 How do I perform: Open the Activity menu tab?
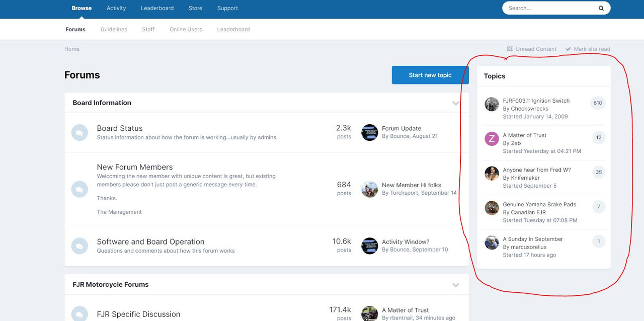(116, 8)
